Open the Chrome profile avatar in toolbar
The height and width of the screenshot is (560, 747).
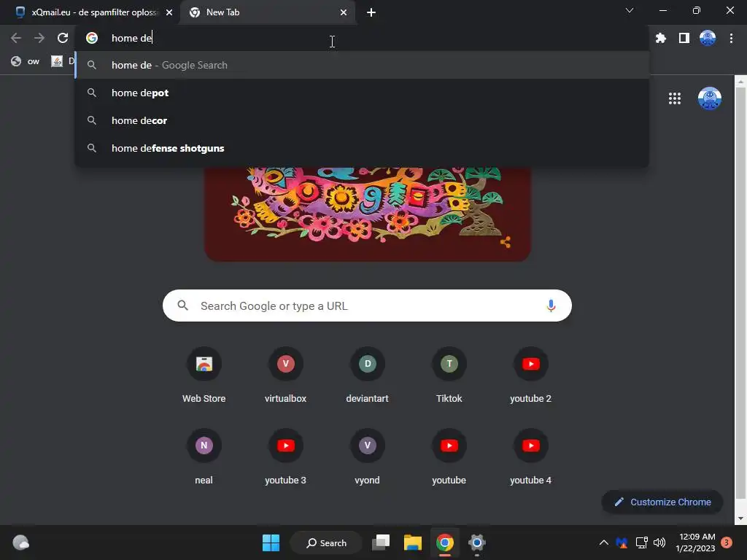pyautogui.click(x=708, y=38)
